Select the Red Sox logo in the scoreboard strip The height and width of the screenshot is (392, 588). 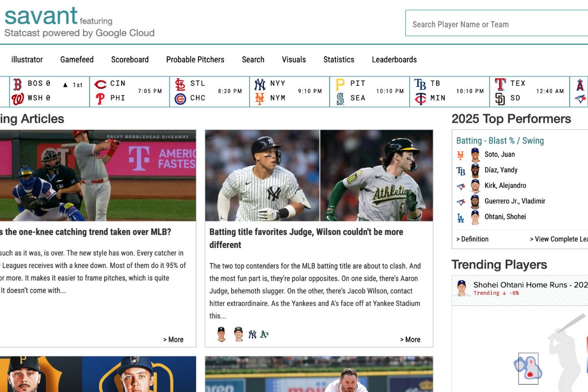(18, 84)
